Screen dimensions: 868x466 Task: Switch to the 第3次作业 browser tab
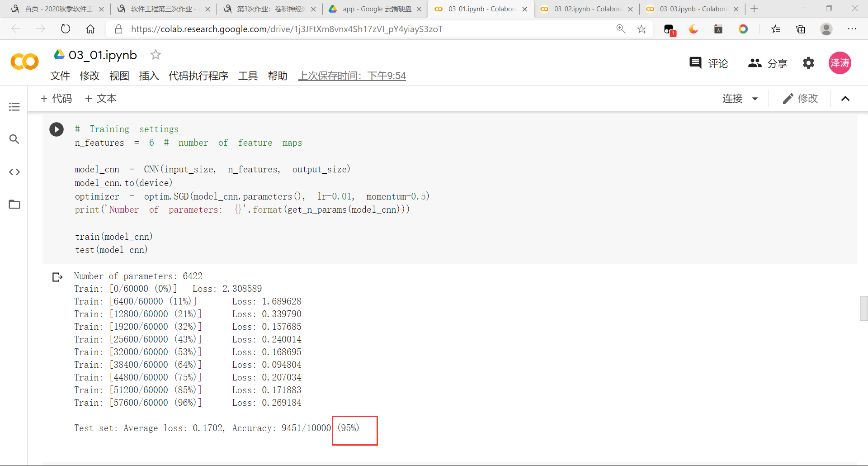pyautogui.click(x=270, y=9)
